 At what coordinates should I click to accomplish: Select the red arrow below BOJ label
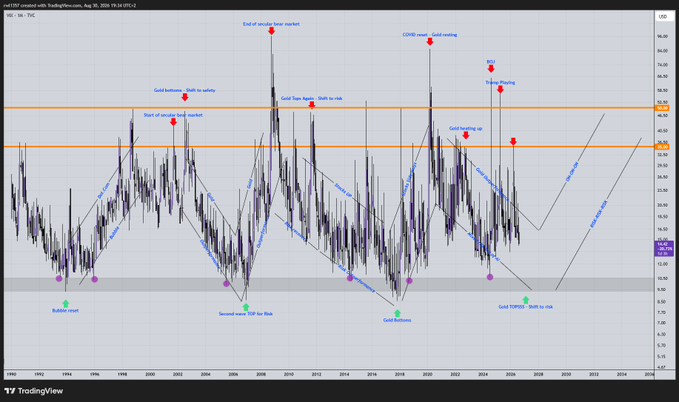click(x=491, y=69)
